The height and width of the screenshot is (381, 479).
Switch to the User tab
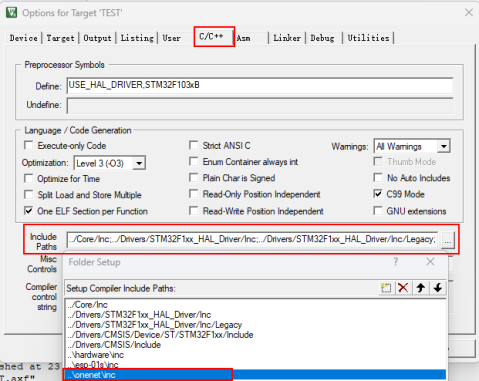172,38
